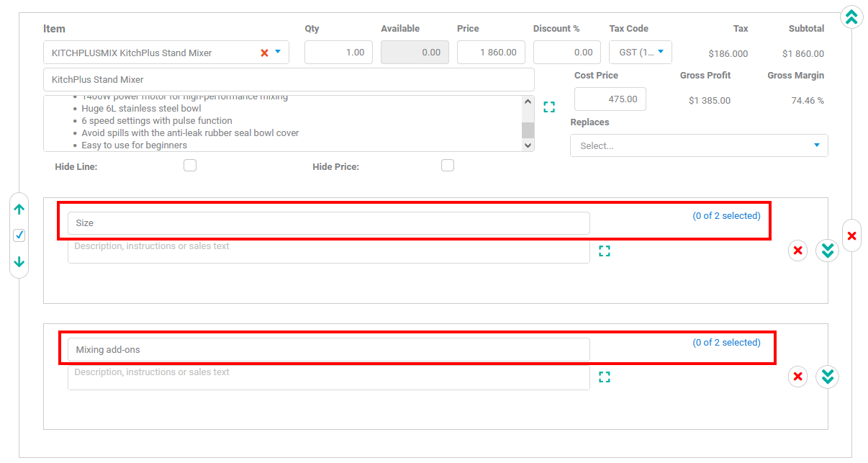Open Mixing add-ons 0 of 2 selected link
The width and height of the screenshot is (868, 463).
click(726, 343)
